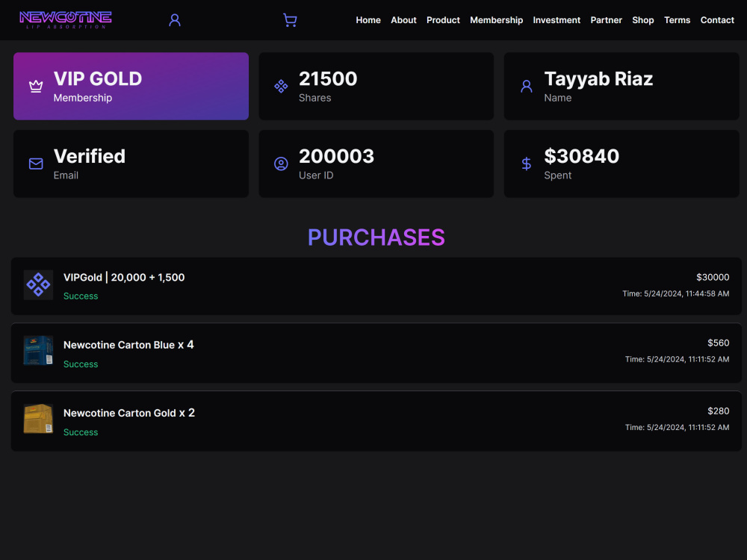
Task: Click the shares diamond icon beside 21500
Action: pyautogui.click(x=281, y=86)
